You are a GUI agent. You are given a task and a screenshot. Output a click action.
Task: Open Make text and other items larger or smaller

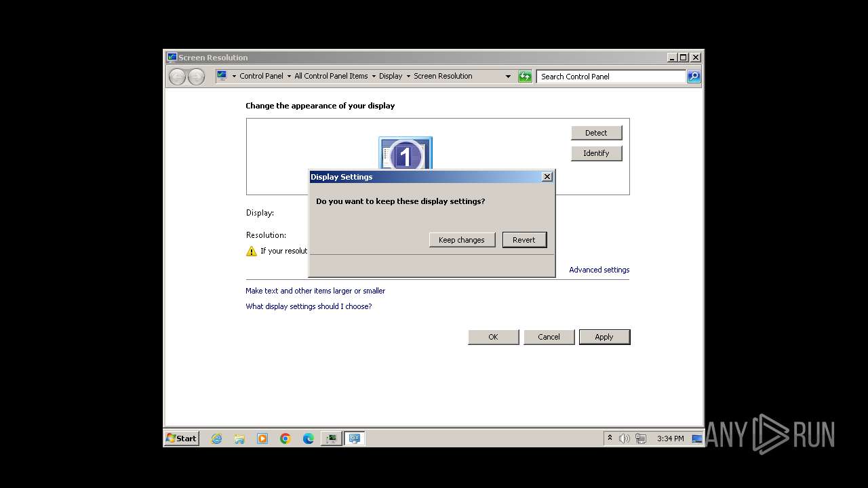(315, 291)
